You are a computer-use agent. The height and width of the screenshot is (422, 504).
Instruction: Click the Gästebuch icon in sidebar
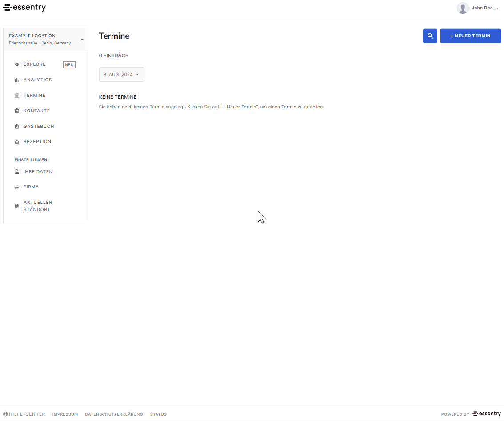(x=17, y=126)
